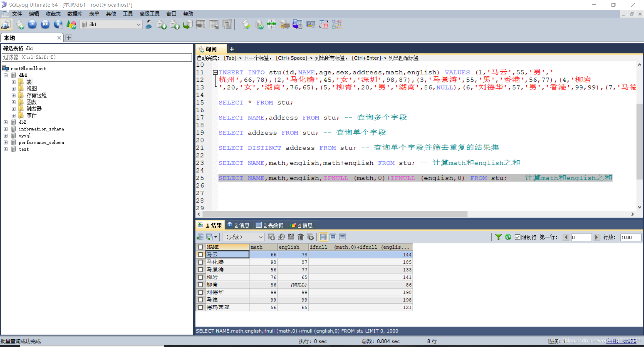Check the row checkbox for 马云
Image resolution: width=644 pixels, height=347 pixels.
point(200,254)
